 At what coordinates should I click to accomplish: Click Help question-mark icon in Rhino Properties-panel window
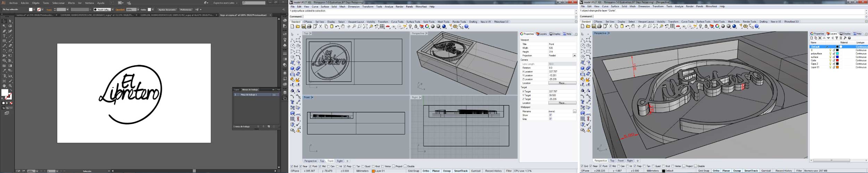click(x=466, y=26)
